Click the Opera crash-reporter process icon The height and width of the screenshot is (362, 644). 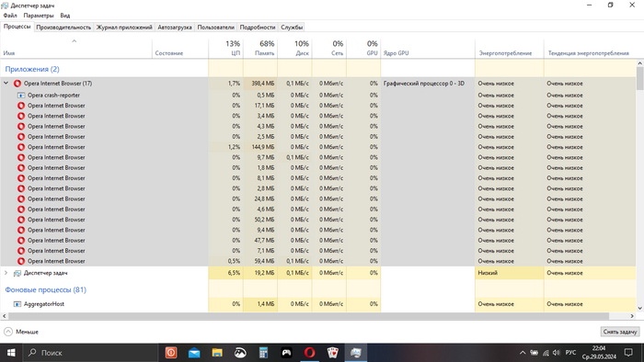click(x=21, y=96)
